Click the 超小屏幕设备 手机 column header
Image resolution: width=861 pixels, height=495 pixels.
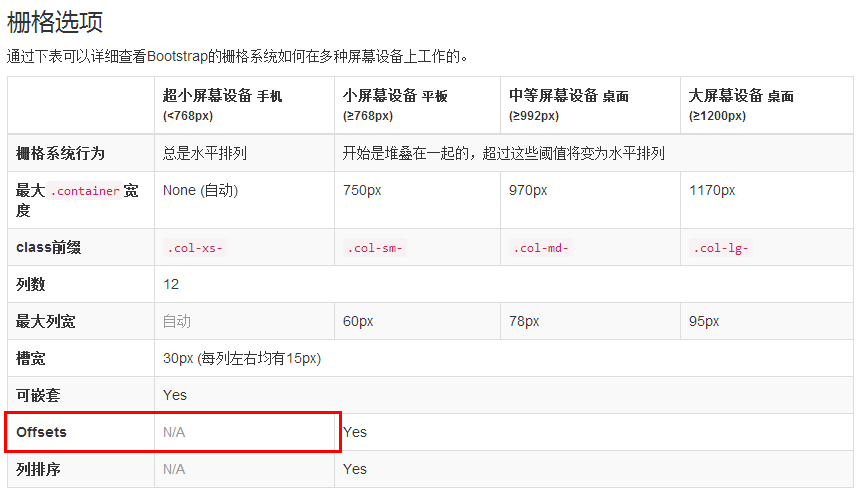point(223,96)
